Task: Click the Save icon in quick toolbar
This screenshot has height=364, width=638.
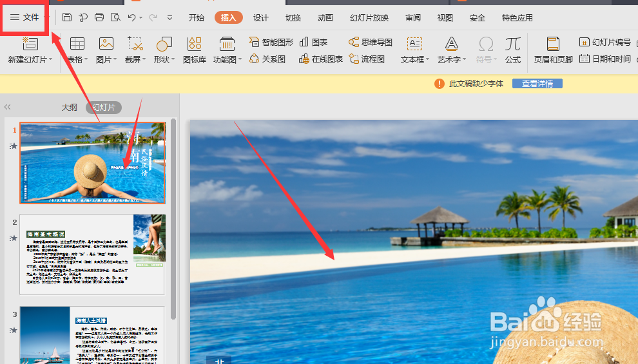Action: click(x=67, y=17)
